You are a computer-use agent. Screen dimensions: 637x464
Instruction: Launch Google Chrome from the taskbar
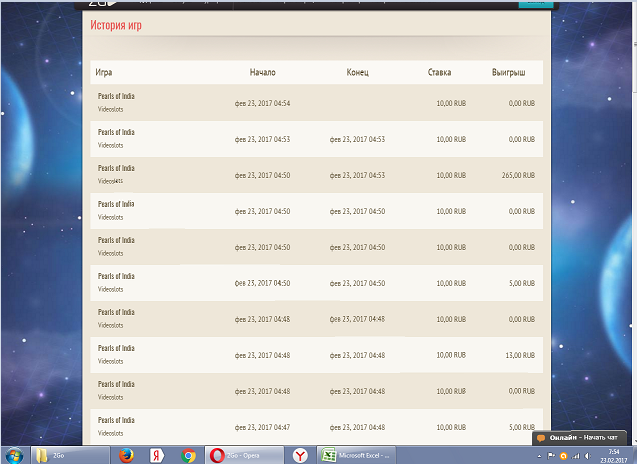pos(188,455)
